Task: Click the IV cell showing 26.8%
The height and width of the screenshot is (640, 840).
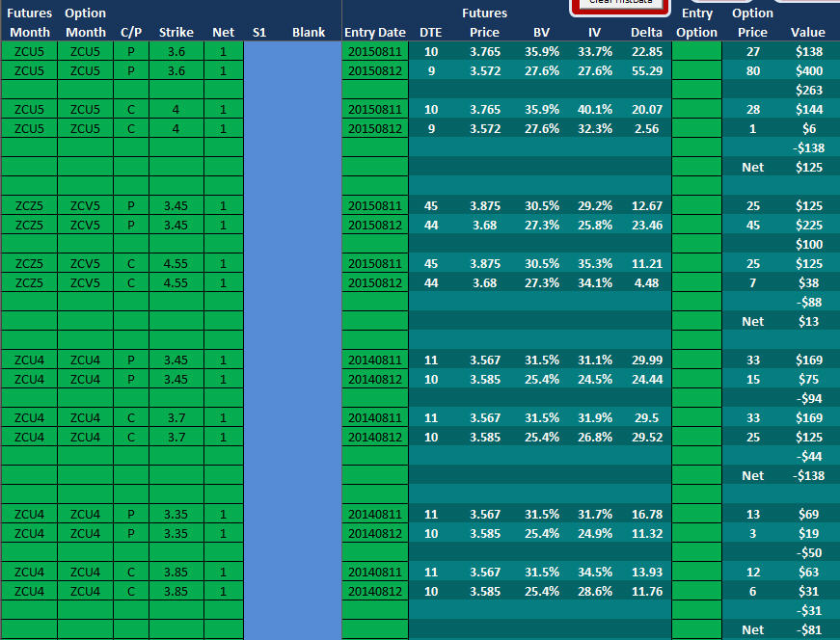Action: pos(595,437)
